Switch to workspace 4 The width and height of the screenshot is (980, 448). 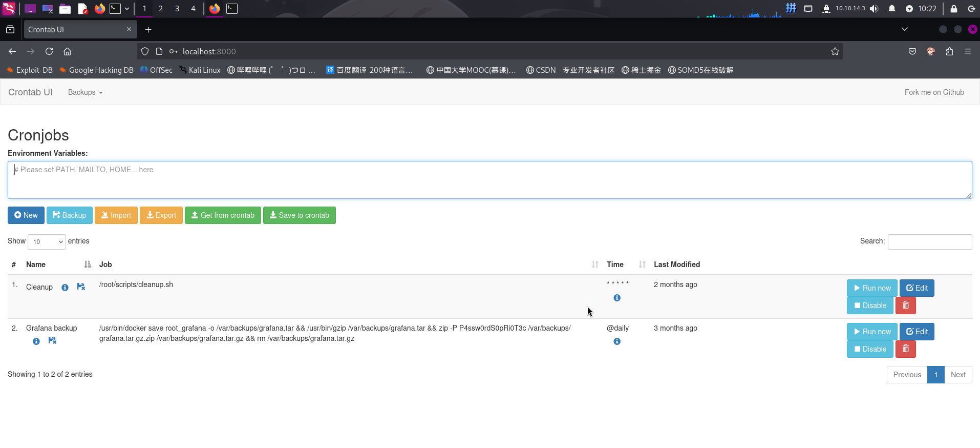pos(193,9)
